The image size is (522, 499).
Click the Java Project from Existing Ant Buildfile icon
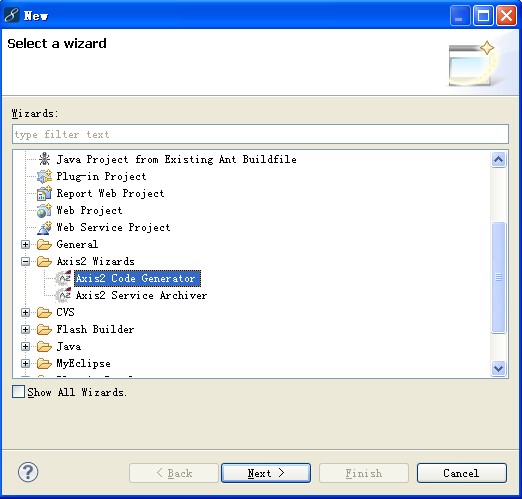point(44,159)
